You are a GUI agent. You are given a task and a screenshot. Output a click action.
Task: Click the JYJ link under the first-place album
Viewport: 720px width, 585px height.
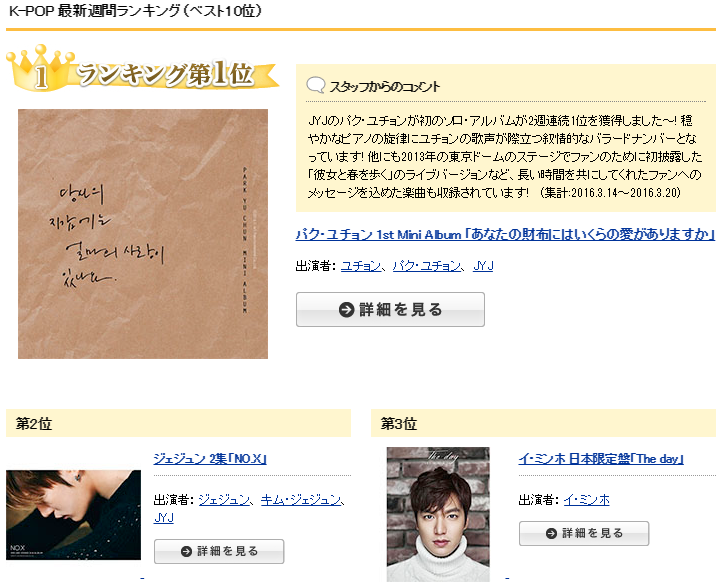pyautogui.click(x=483, y=266)
